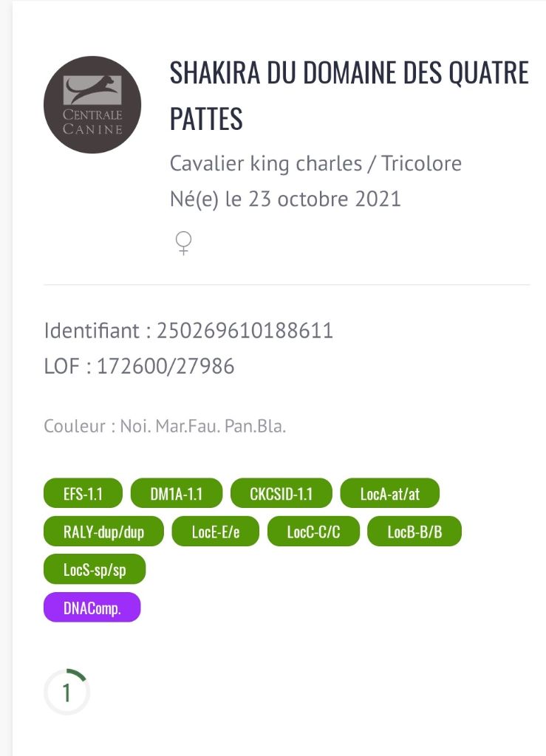Select the LocS-sp/sp tag
The image size is (546, 756).
(95, 569)
